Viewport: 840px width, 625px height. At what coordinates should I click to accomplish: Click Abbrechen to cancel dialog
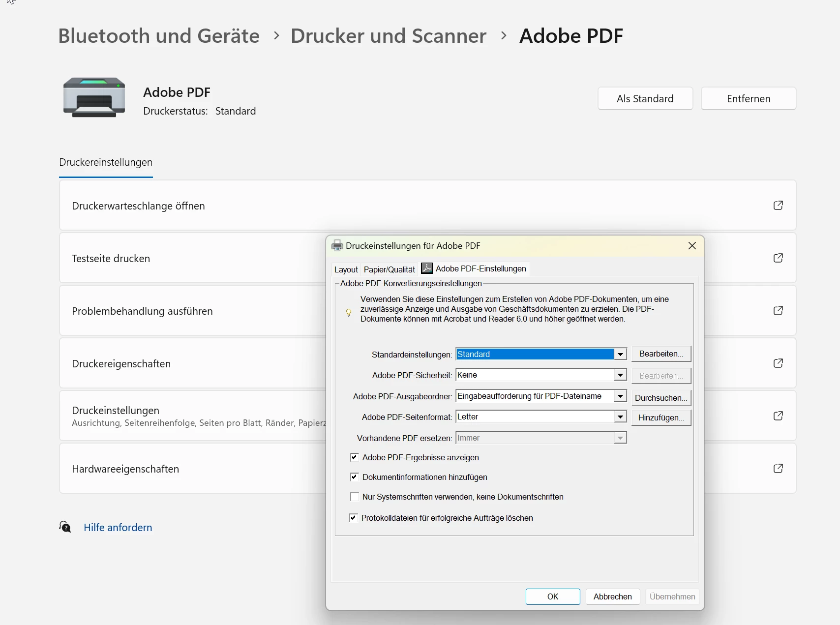(613, 596)
